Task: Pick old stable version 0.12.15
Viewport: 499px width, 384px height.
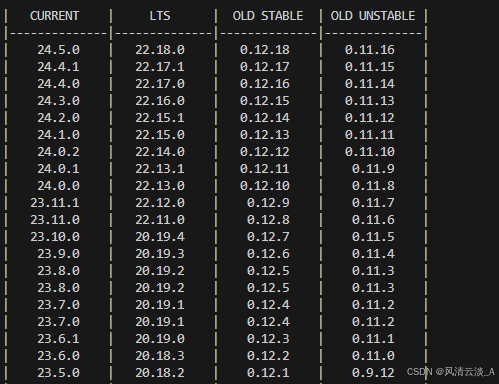Action: click(x=265, y=101)
